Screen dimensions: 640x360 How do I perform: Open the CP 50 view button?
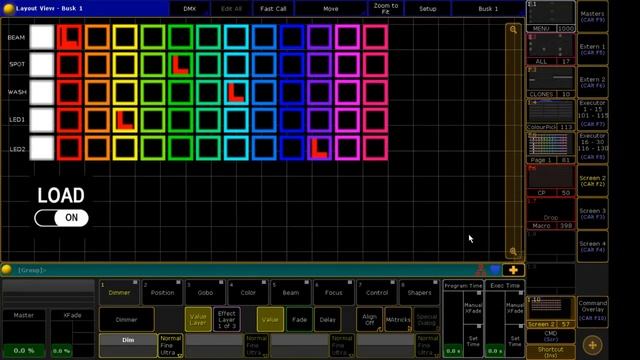(x=551, y=180)
